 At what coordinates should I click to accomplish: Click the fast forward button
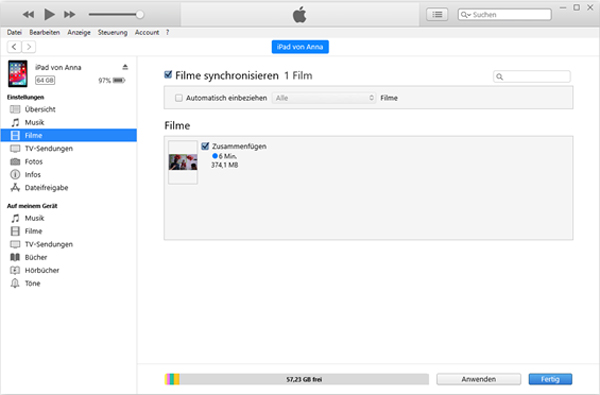pyautogui.click(x=70, y=15)
